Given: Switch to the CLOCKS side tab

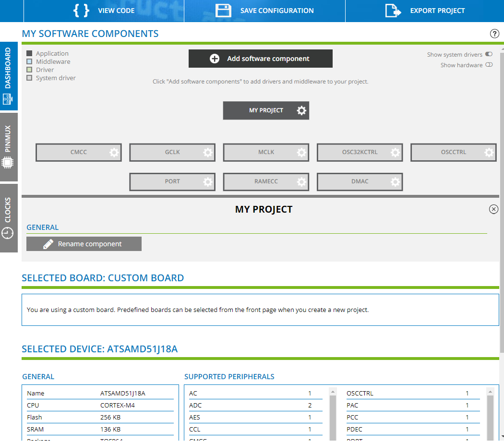Looking at the screenshot, I should [x=9, y=218].
